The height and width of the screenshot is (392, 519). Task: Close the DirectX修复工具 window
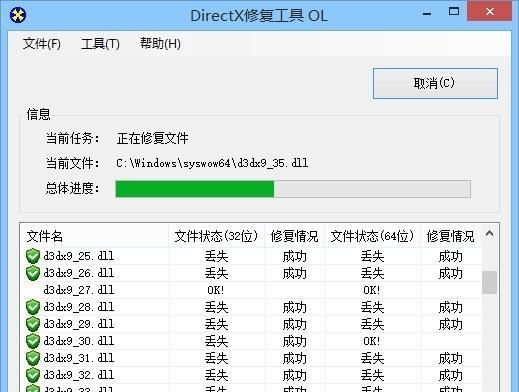tap(489, 12)
